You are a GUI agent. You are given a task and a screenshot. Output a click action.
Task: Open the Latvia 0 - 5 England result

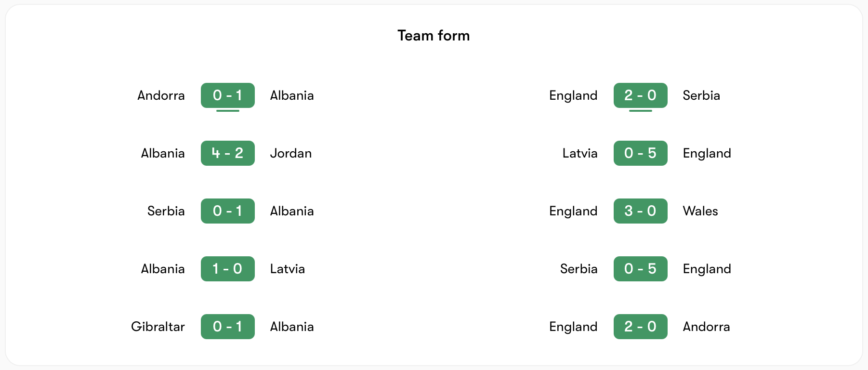640,153
